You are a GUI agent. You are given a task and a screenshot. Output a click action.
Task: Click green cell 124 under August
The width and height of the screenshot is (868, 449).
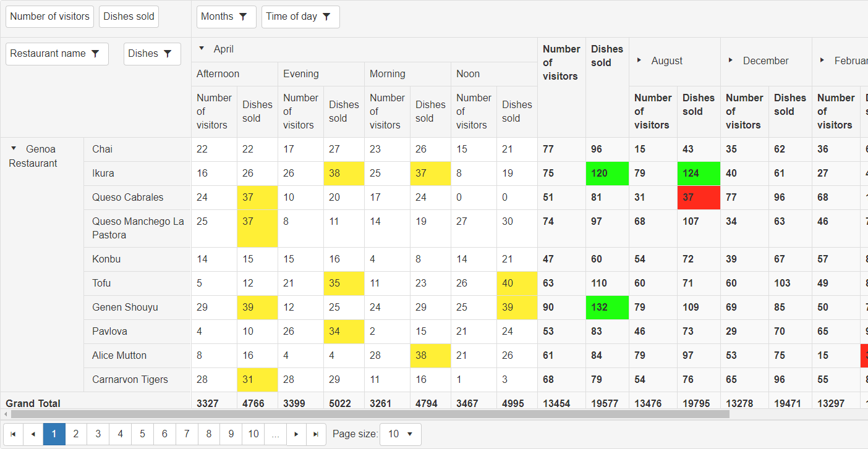coord(699,174)
